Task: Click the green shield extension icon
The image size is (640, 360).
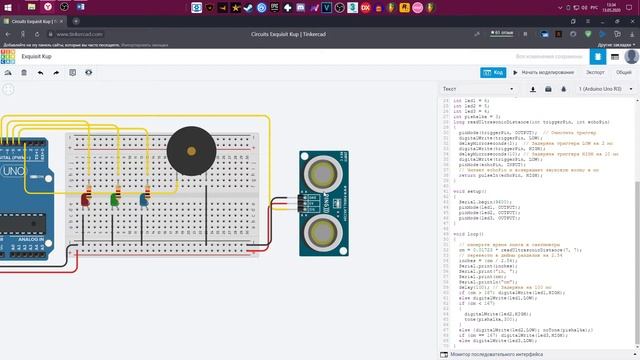Action: [588, 34]
